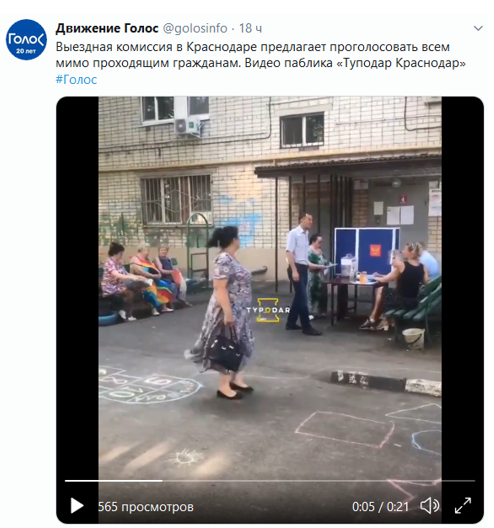This screenshot has width=494, height=528.
Task: Click the chalk hopscotch drawing in the video
Action: tap(151, 386)
